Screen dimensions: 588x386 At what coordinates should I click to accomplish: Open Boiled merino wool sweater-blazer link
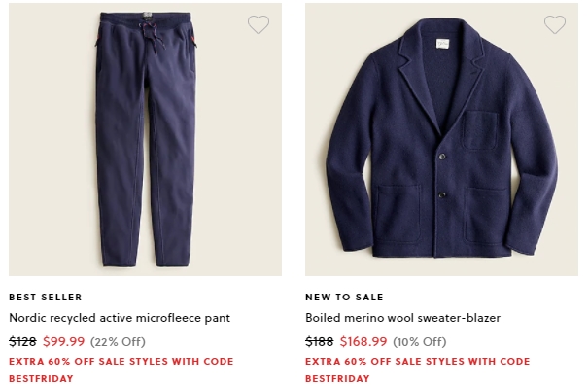[402, 318]
